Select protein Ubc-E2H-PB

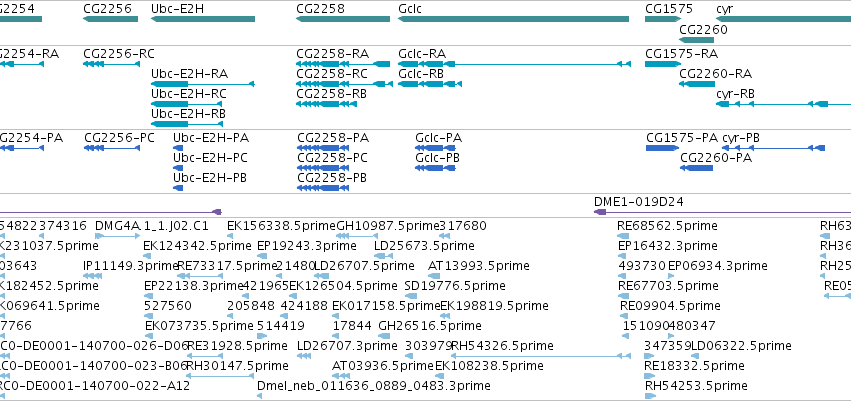point(178,188)
